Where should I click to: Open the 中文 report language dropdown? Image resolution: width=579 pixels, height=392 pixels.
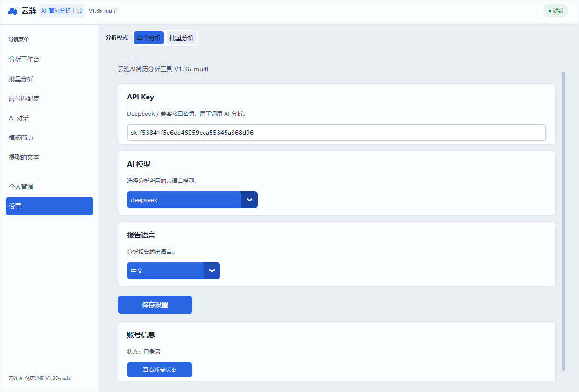(174, 271)
